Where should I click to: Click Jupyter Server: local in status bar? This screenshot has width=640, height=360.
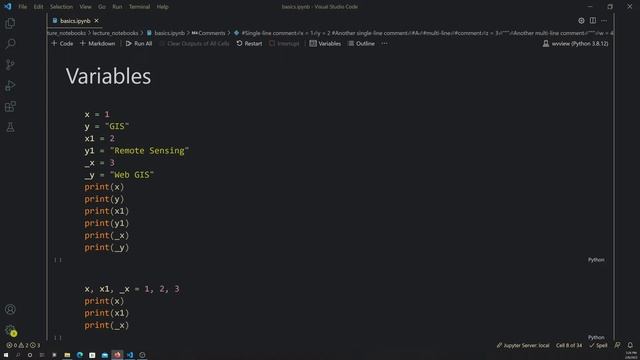pos(523,345)
